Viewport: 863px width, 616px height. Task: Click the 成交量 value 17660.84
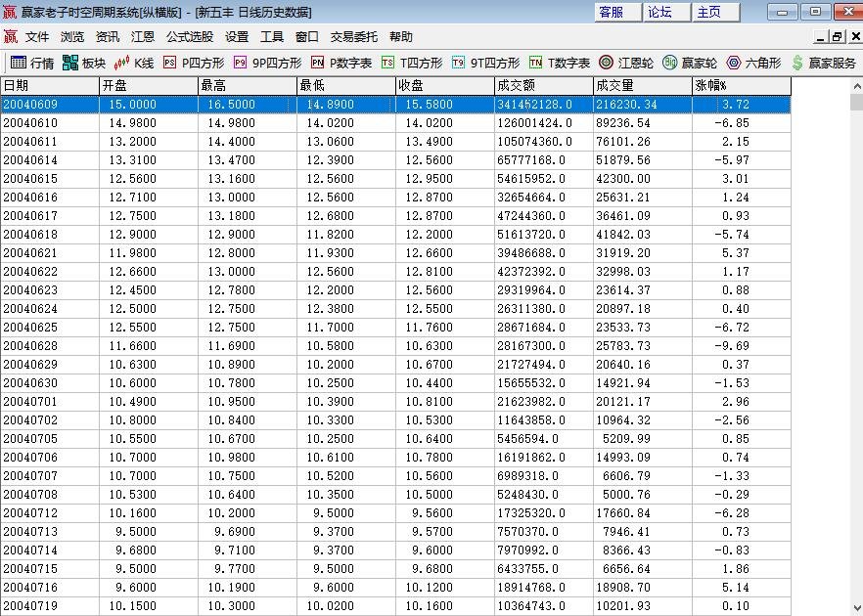623,513
